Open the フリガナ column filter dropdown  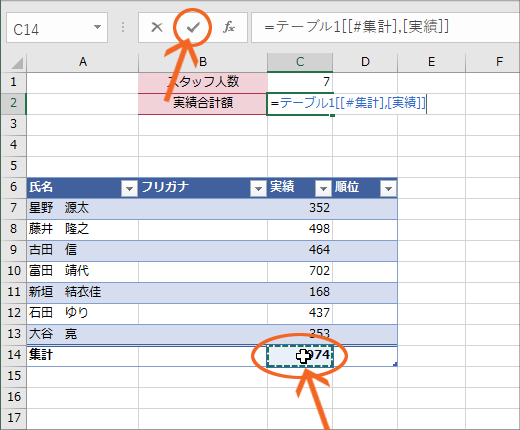pyautogui.click(x=258, y=189)
